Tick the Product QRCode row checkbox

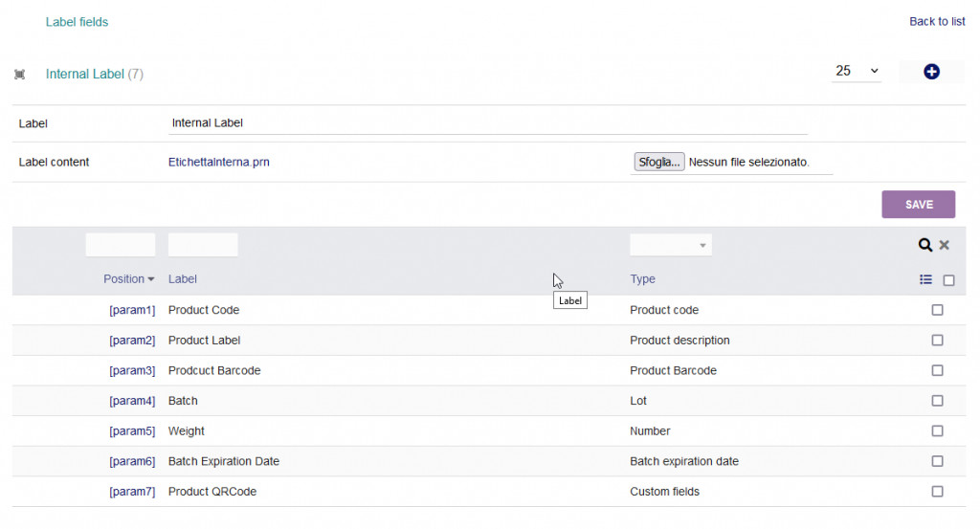(x=937, y=492)
